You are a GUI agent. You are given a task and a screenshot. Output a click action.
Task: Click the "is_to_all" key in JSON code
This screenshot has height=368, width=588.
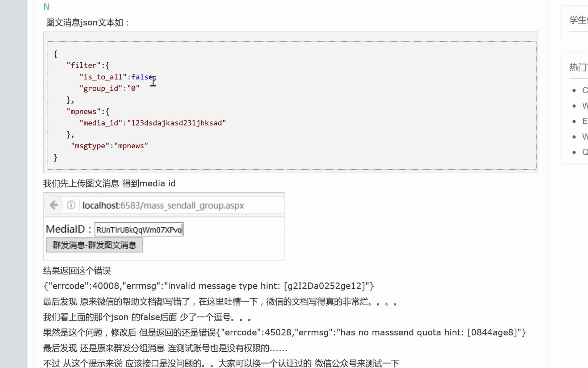coord(103,77)
